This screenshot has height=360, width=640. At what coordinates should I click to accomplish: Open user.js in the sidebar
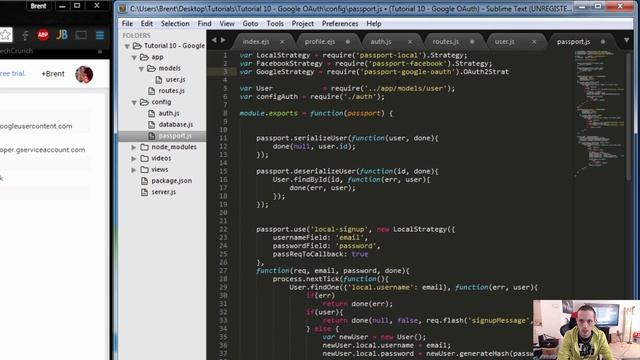tap(176, 80)
